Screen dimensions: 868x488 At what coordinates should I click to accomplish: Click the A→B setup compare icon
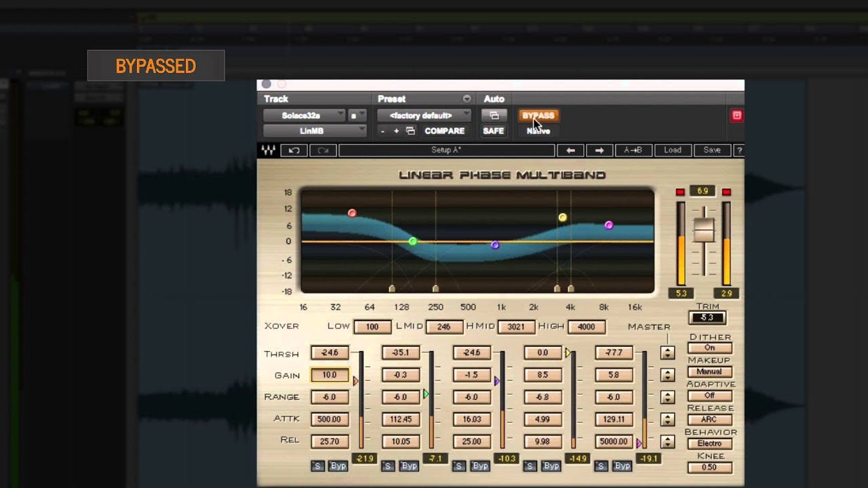click(x=634, y=150)
